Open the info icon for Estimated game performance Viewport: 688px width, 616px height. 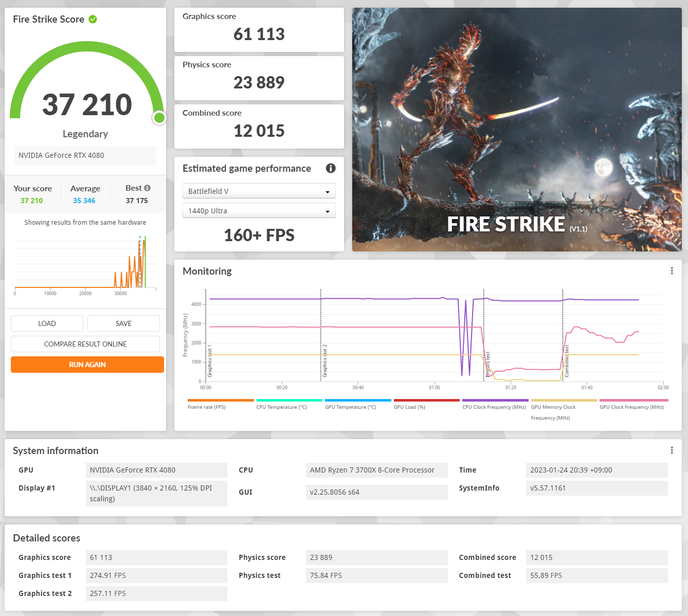point(331,168)
